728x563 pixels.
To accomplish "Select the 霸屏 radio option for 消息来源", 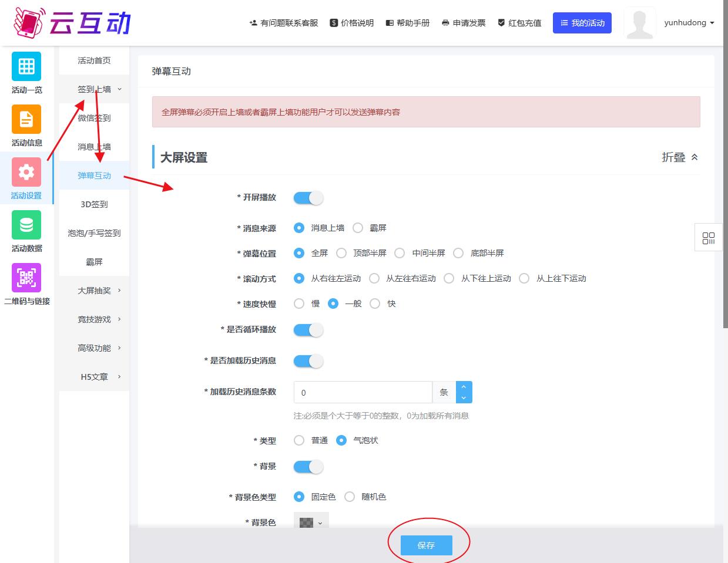I will (358, 228).
